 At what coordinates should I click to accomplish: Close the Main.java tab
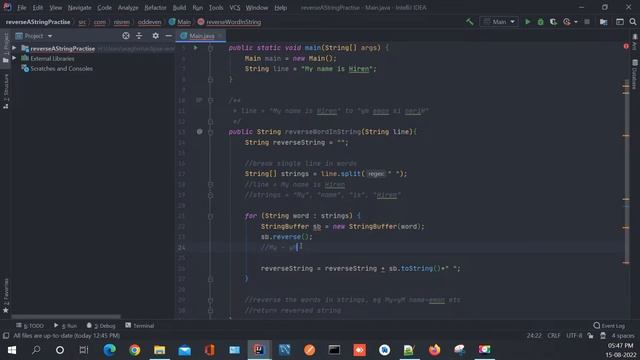(x=220, y=36)
